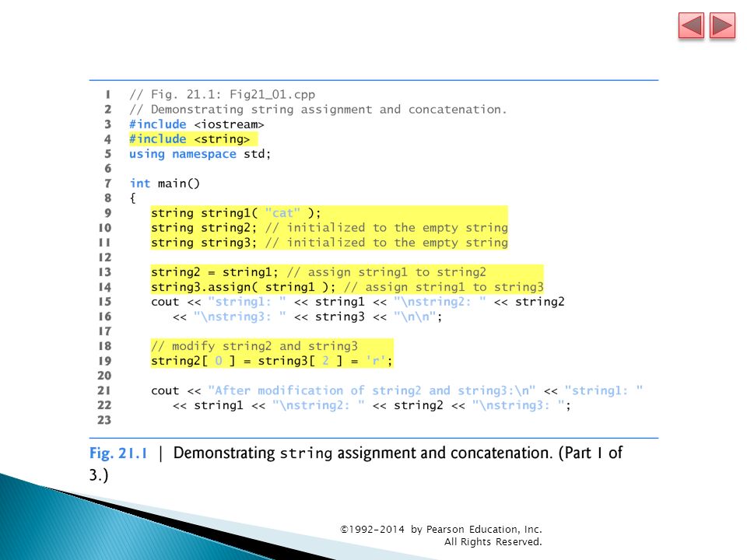Click the '// Fig. 21.1: Fig21_01.cpp' comment

tap(222, 94)
